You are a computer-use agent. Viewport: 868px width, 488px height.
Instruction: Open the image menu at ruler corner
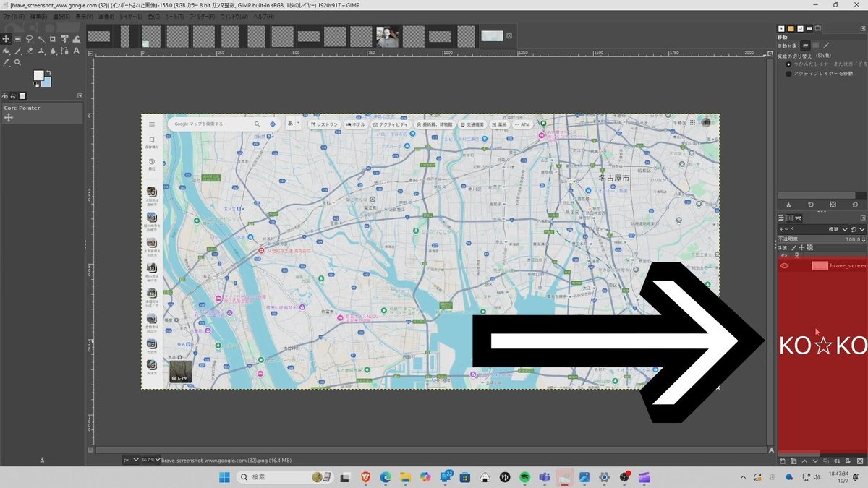[90, 53]
